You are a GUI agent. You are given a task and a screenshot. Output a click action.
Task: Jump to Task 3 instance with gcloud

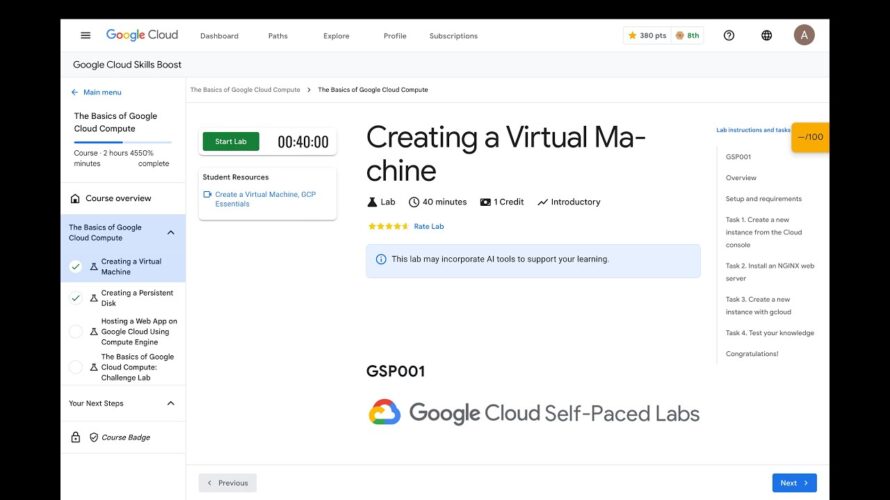(758, 305)
